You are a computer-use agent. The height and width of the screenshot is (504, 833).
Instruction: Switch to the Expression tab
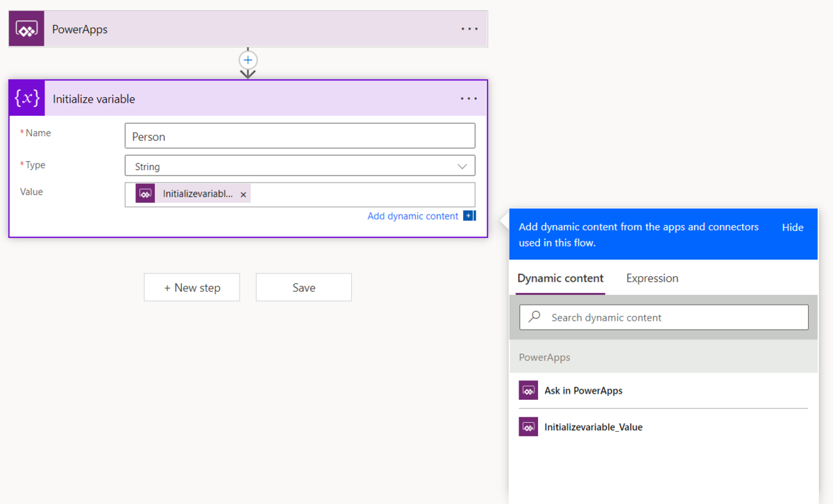coord(652,278)
